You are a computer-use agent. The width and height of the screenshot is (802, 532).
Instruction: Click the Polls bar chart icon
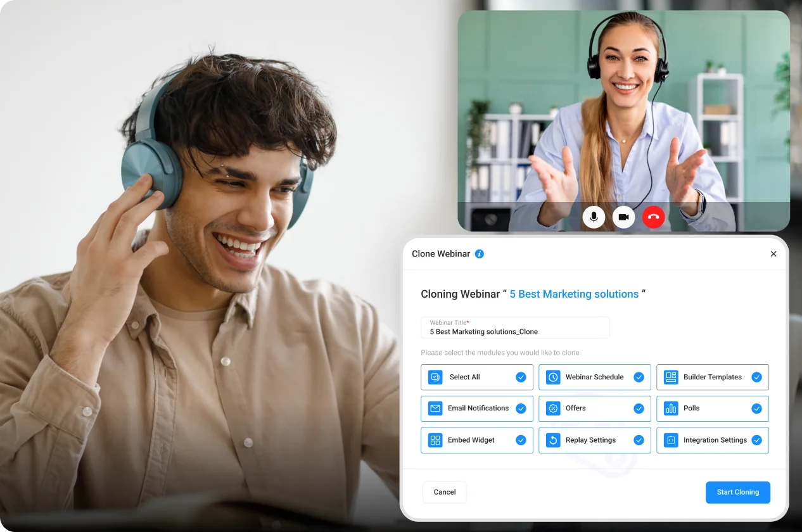(x=671, y=408)
